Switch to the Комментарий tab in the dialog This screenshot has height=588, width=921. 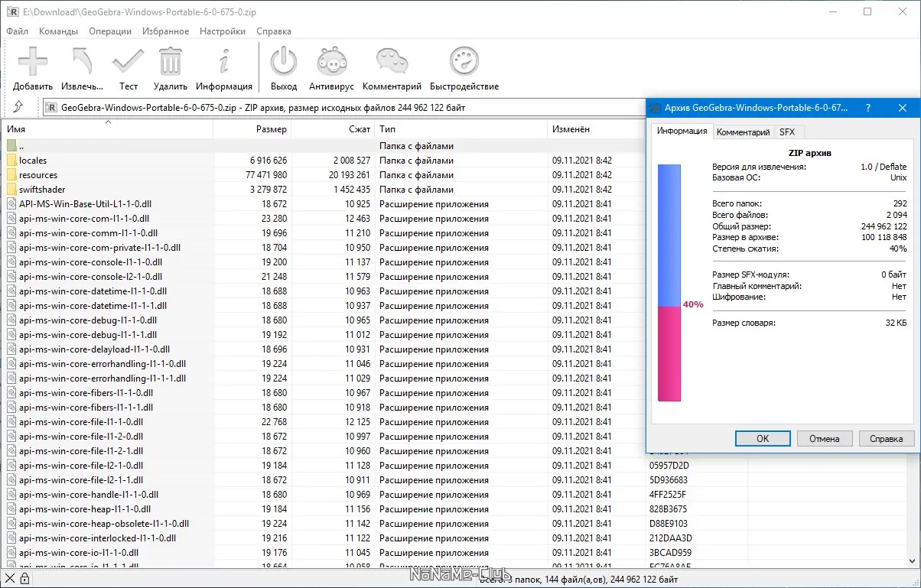743,132
